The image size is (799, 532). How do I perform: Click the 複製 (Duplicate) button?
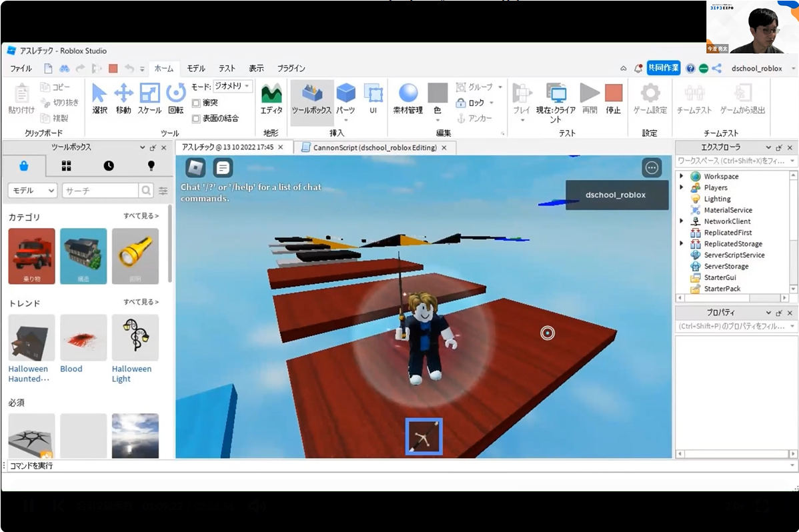[55, 118]
